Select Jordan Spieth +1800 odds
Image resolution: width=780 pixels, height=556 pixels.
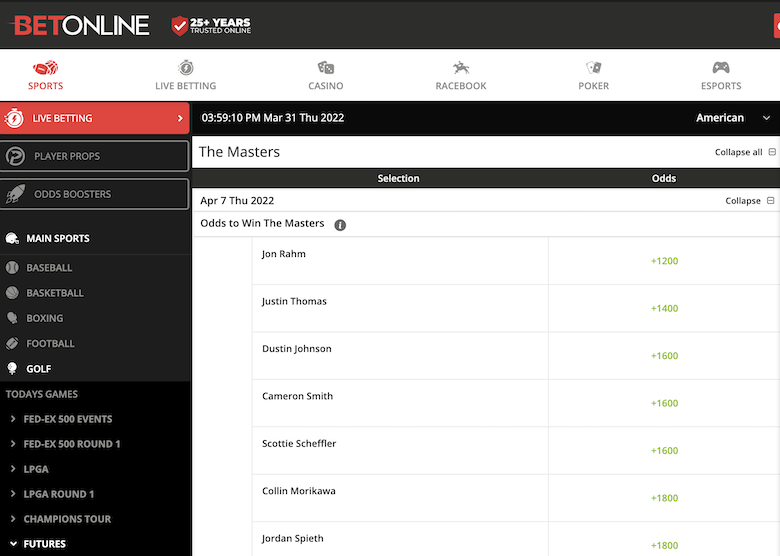664,545
